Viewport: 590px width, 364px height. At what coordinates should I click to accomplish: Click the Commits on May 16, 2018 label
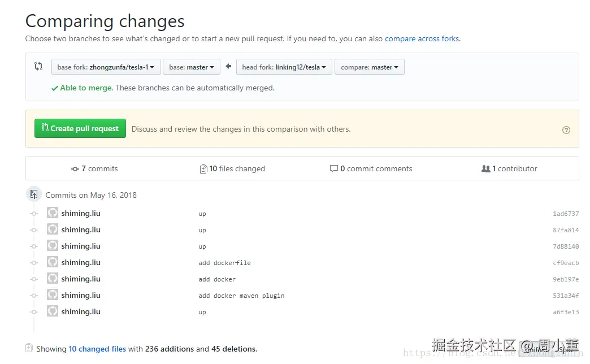point(91,195)
